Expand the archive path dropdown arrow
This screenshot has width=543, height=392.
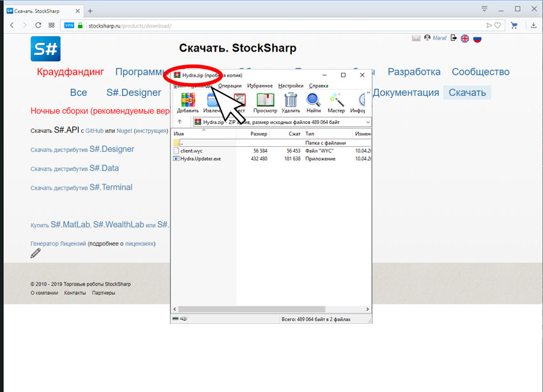coord(368,122)
